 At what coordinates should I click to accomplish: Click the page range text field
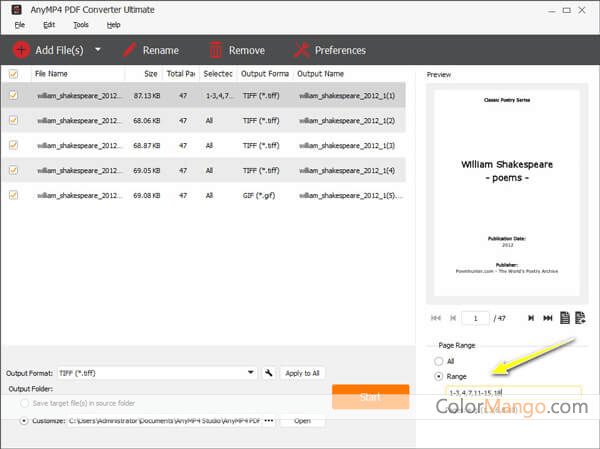tap(512, 393)
